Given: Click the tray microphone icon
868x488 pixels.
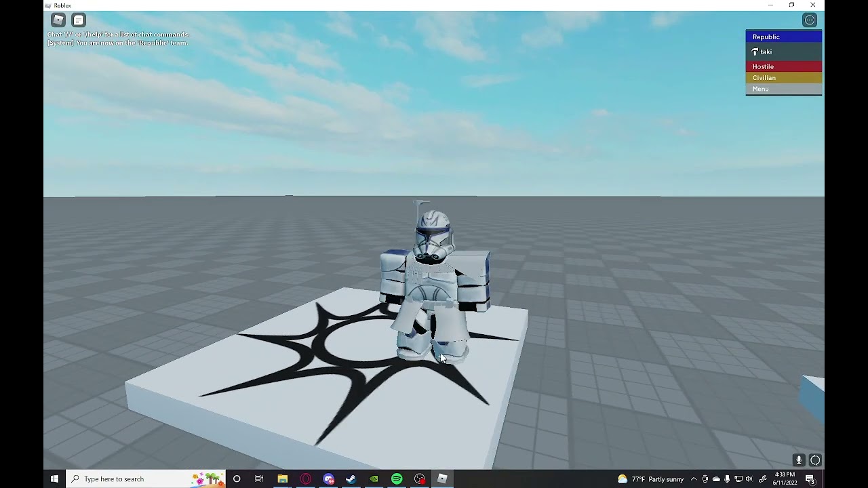Looking at the screenshot, I should [727, 479].
